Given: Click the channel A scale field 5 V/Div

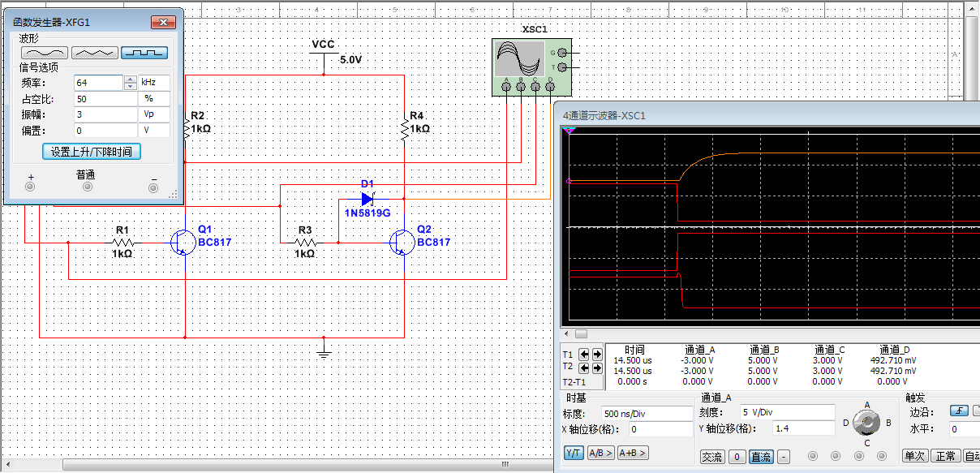Looking at the screenshot, I should (787, 412).
